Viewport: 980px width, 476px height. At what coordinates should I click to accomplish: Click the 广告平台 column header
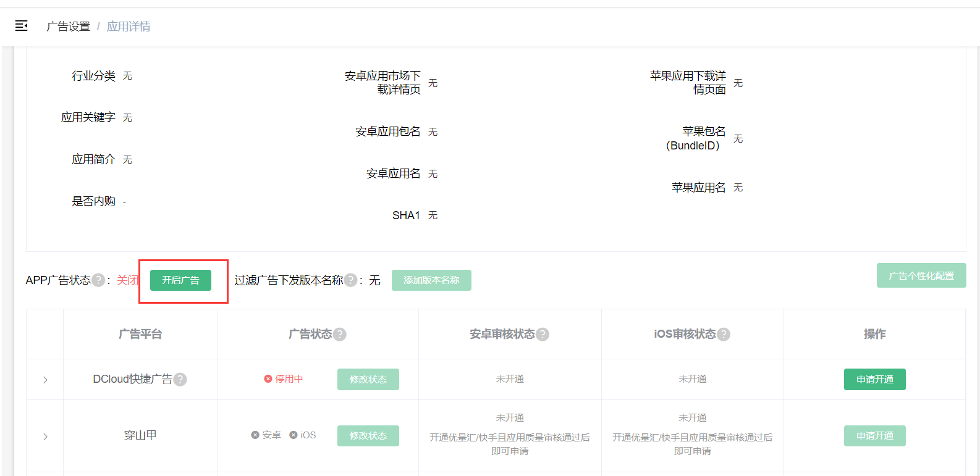tap(140, 334)
